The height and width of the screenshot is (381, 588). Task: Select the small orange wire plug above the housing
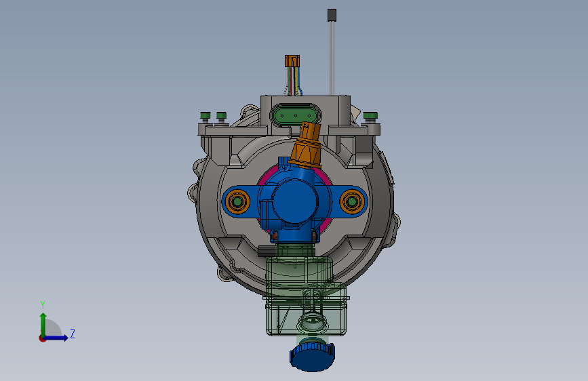292,61
